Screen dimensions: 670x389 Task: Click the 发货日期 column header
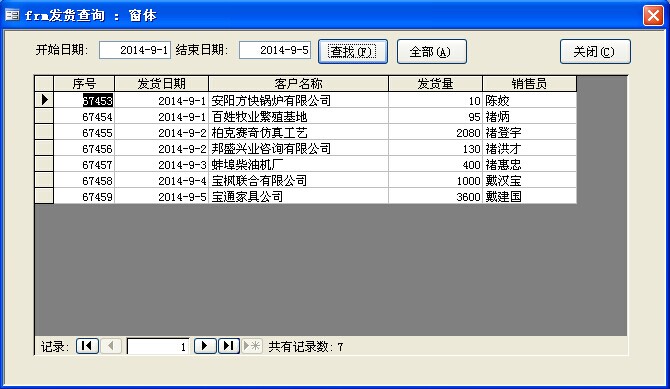(x=162, y=83)
